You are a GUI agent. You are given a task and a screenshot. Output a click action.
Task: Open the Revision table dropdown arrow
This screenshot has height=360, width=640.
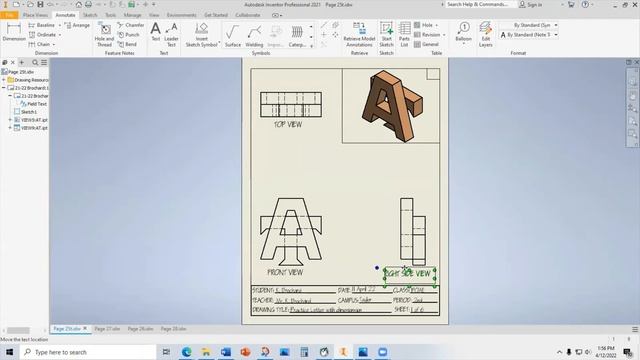point(444,35)
